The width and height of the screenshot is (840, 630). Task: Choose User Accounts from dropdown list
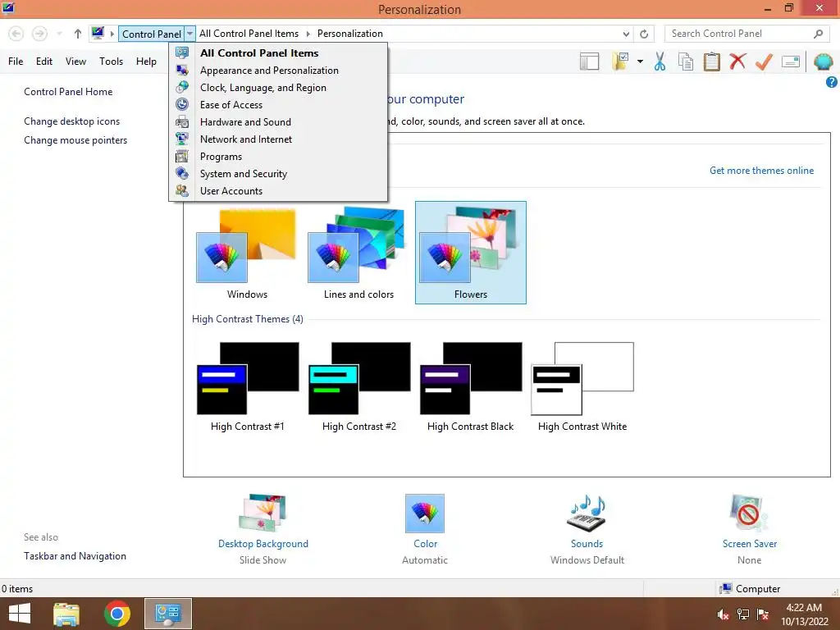278,190
